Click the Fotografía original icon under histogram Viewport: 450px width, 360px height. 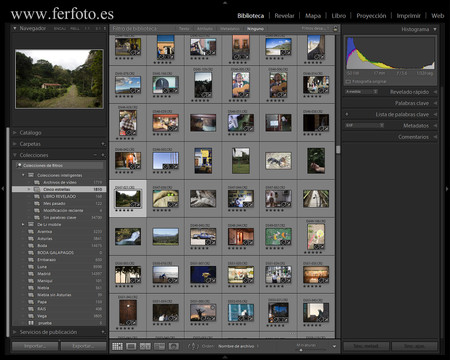click(x=348, y=81)
